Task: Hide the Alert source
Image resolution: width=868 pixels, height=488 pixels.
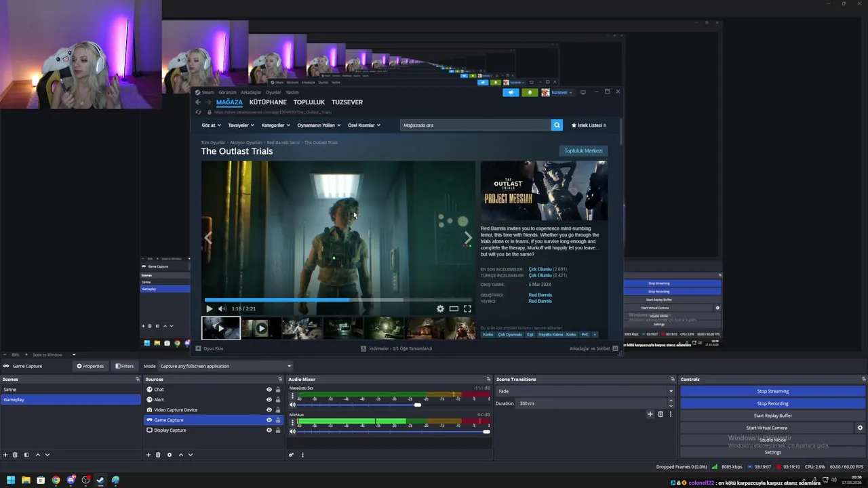Action: pyautogui.click(x=269, y=400)
